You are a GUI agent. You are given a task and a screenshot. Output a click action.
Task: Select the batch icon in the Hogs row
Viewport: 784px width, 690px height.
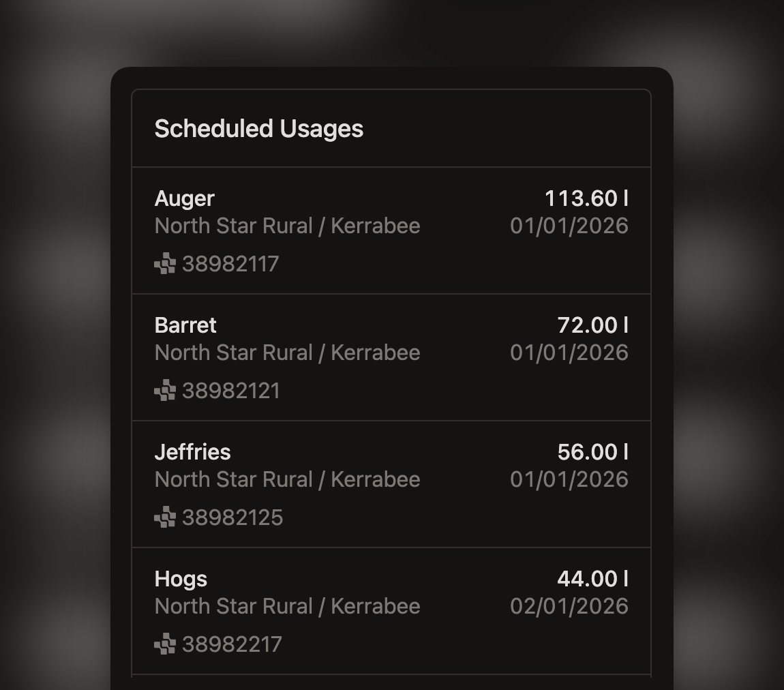164,644
